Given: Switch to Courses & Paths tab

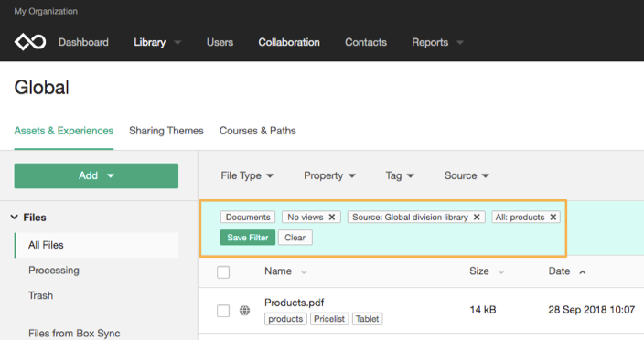Looking at the screenshot, I should point(258,131).
